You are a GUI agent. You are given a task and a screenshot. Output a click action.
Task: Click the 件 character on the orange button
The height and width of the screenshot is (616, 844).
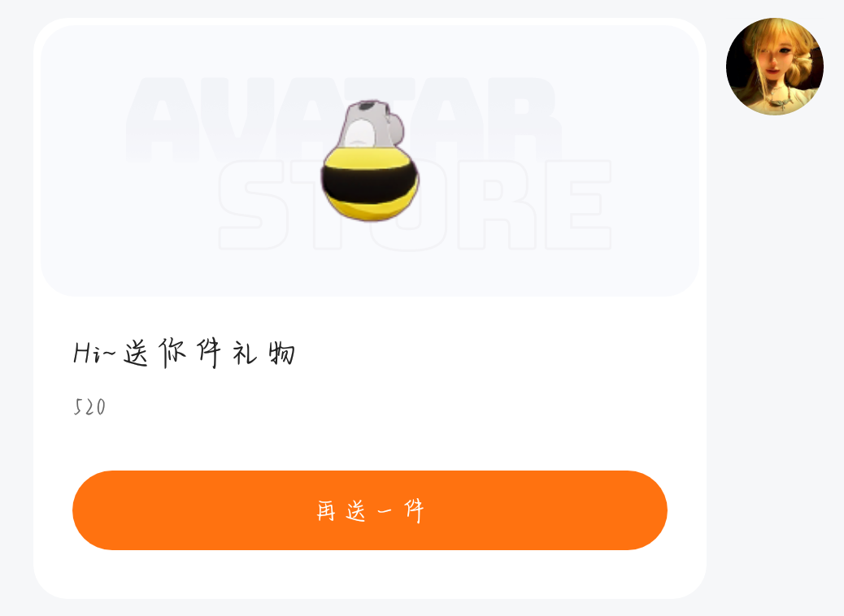414,510
